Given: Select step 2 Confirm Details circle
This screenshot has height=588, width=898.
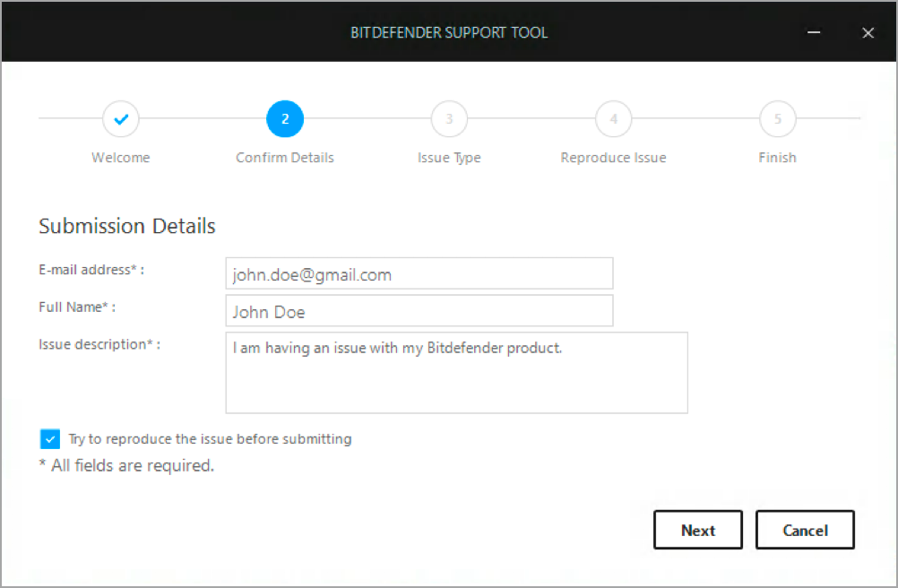Looking at the screenshot, I should 285,119.
